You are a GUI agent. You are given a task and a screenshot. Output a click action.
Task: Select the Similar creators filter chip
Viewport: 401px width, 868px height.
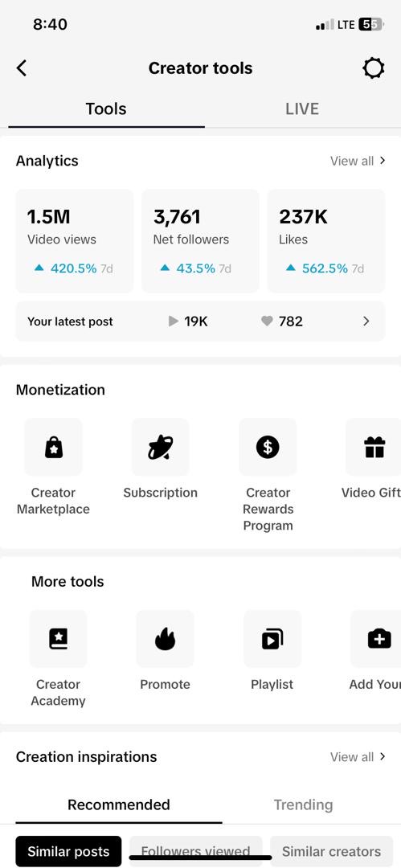click(331, 851)
